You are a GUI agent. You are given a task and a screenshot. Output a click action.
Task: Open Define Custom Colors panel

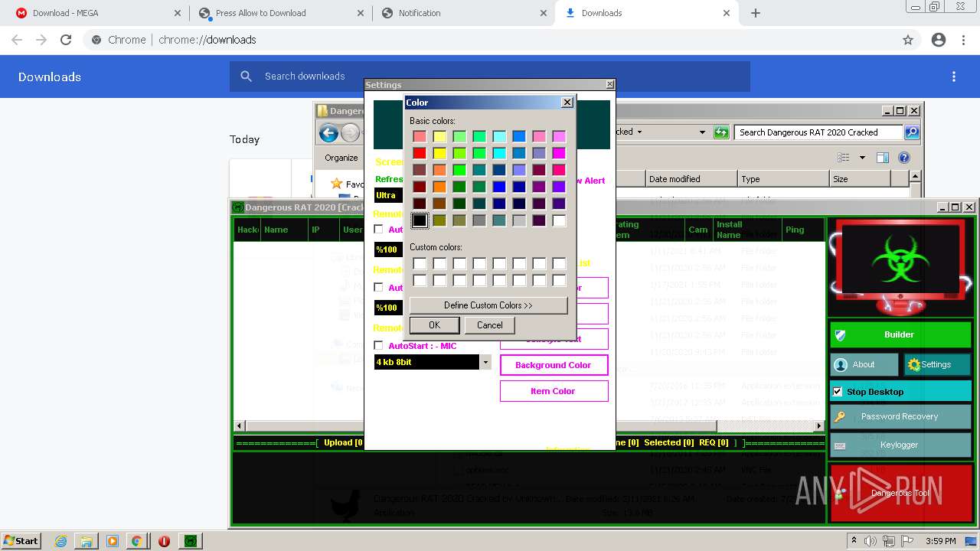coord(488,305)
